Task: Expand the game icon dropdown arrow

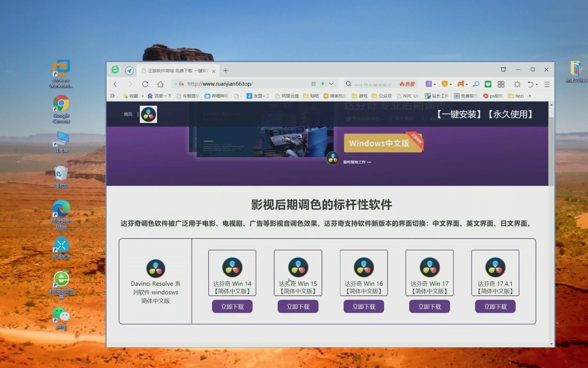Action: [x=467, y=84]
